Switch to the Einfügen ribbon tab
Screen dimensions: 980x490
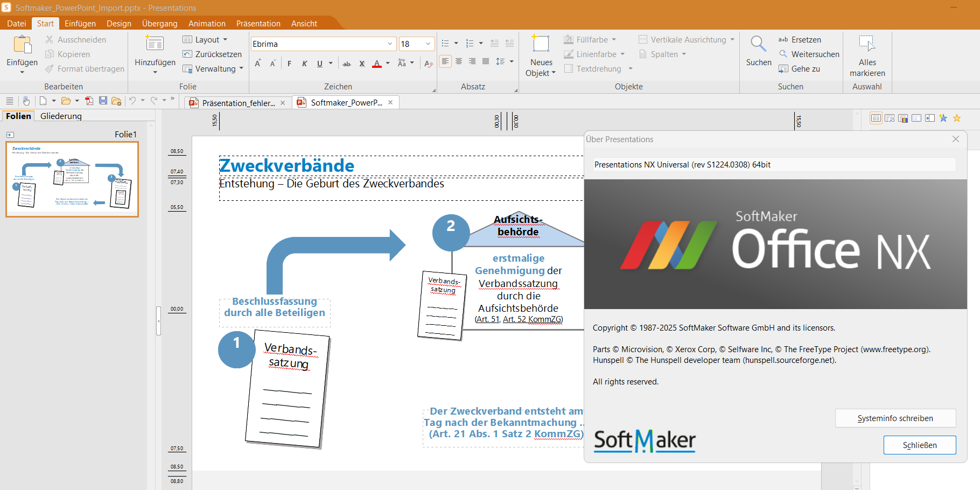click(x=80, y=24)
